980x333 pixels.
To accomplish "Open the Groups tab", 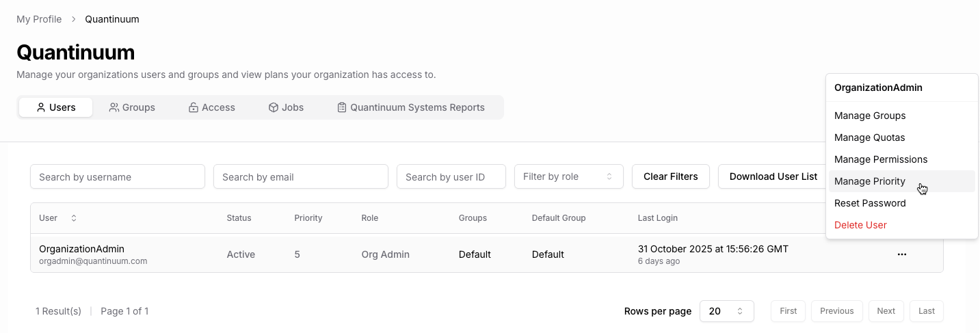I will click(132, 107).
